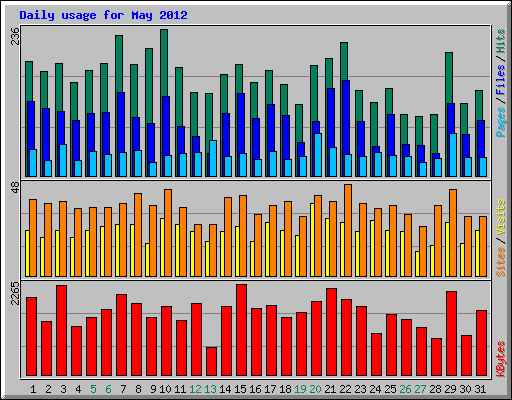Select the green weekend day label "5"
The width and height of the screenshot is (512, 400).
coord(93,389)
